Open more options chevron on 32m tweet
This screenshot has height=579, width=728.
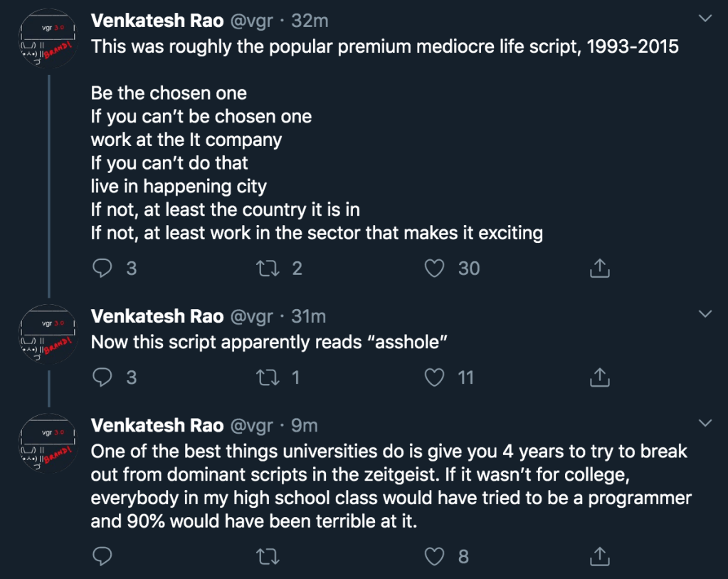tap(705, 19)
